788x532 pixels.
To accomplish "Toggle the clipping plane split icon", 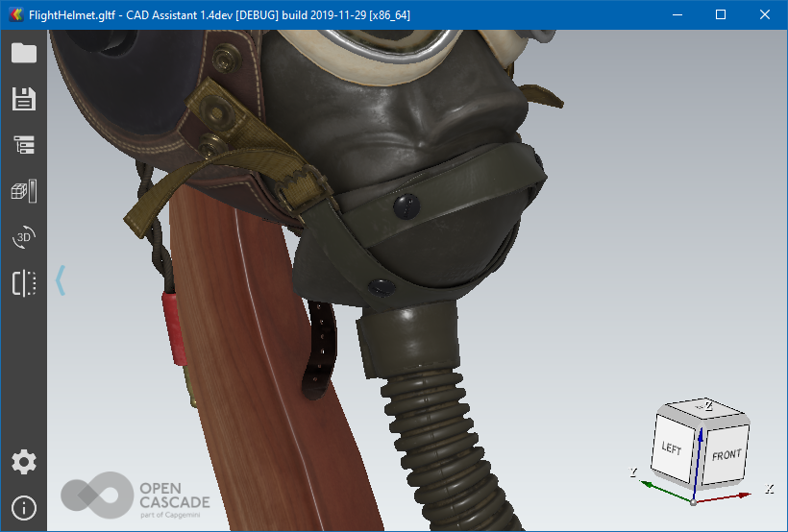I will click(x=24, y=283).
